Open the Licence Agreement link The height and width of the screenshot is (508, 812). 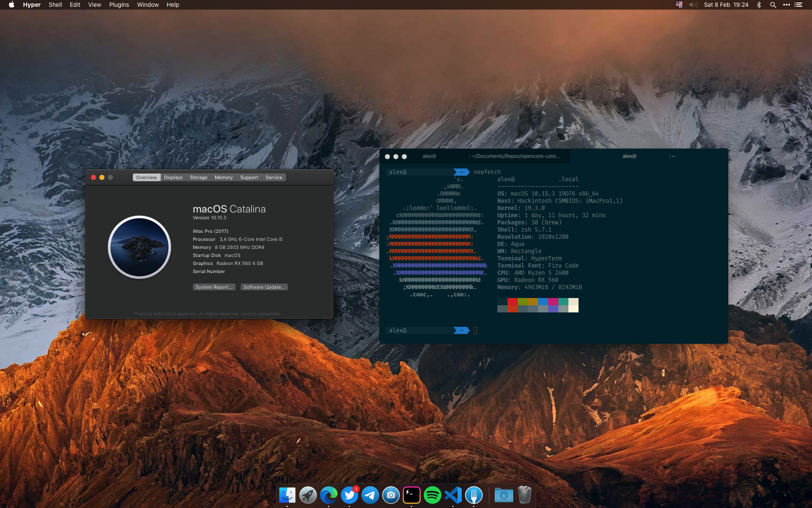[x=261, y=314]
